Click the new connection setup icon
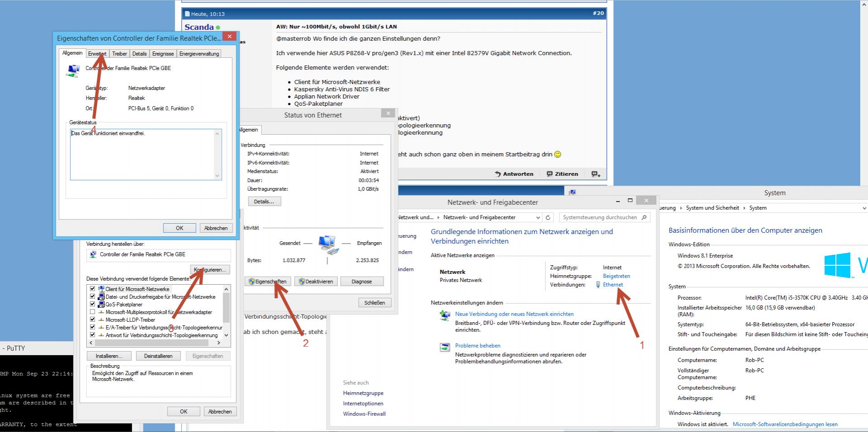Screen dimensions: 868x432 (445, 316)
